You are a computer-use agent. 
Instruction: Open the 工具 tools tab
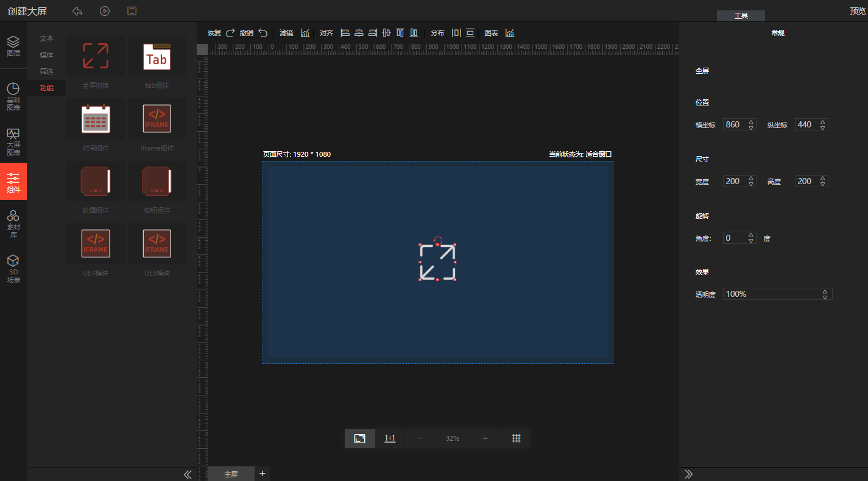click(741, 16)
